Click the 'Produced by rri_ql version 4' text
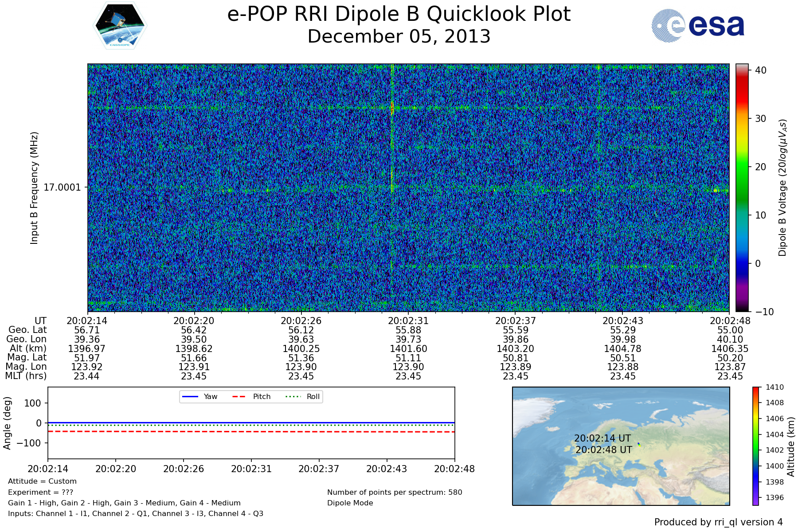The width and height of the screenshot is (798, 532). coord(718,522)
